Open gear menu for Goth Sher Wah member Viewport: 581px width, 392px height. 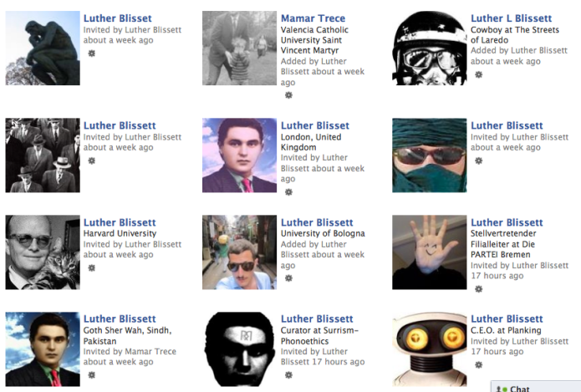tap(91, 375)
